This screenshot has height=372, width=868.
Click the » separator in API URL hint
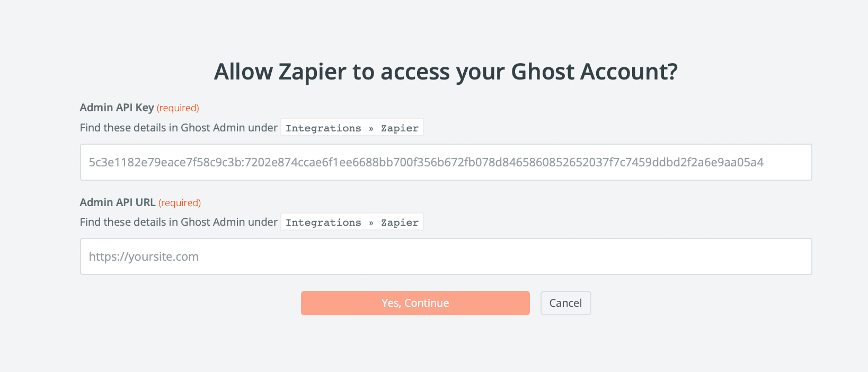coord(371,223)
